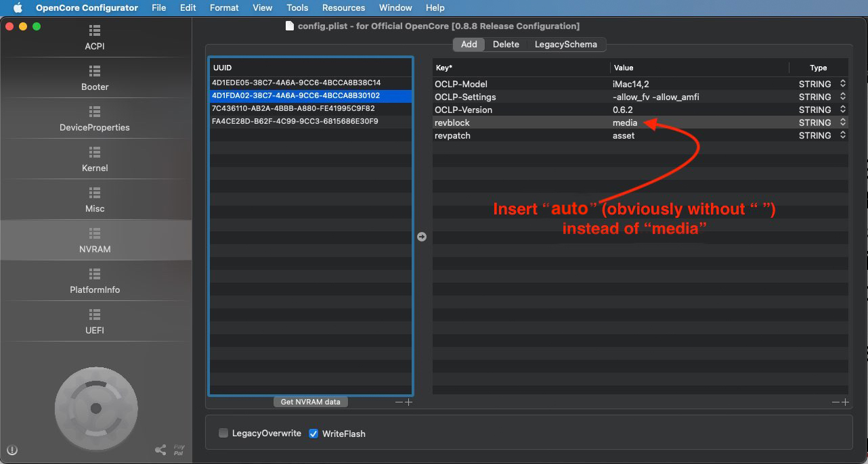
Task: Switch to the LegacySchema tab
Action: point(566,45)
